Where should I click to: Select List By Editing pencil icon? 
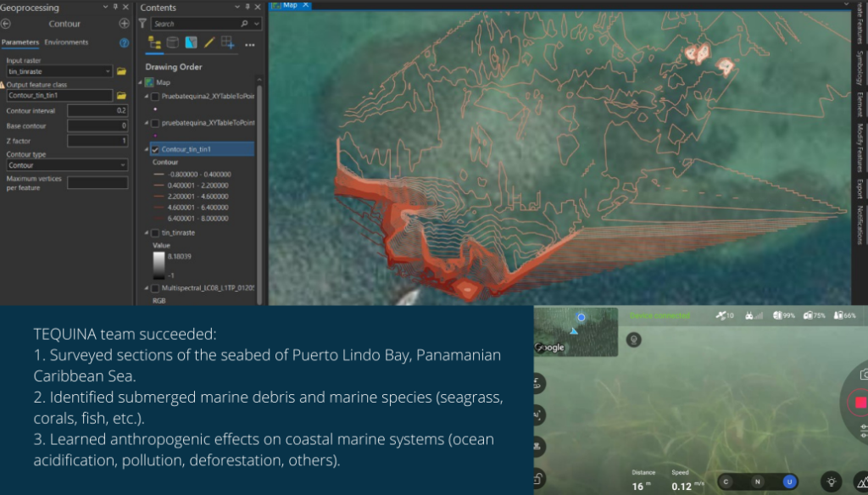(x=209, y=42)
